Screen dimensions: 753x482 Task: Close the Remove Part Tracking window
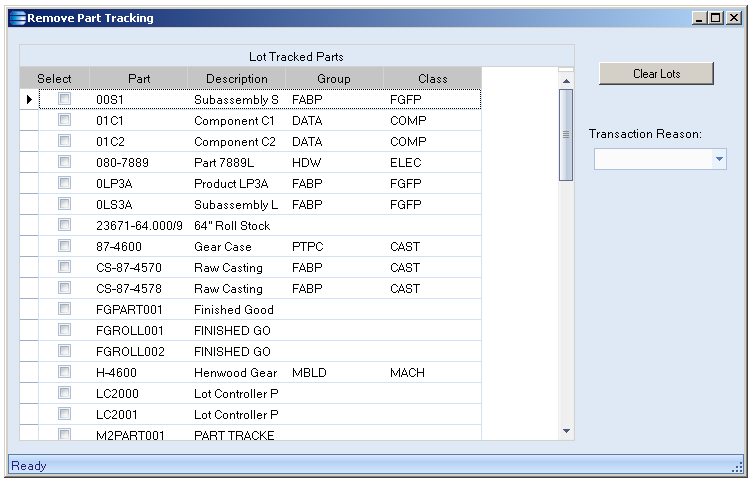click(x=733, y=18)
